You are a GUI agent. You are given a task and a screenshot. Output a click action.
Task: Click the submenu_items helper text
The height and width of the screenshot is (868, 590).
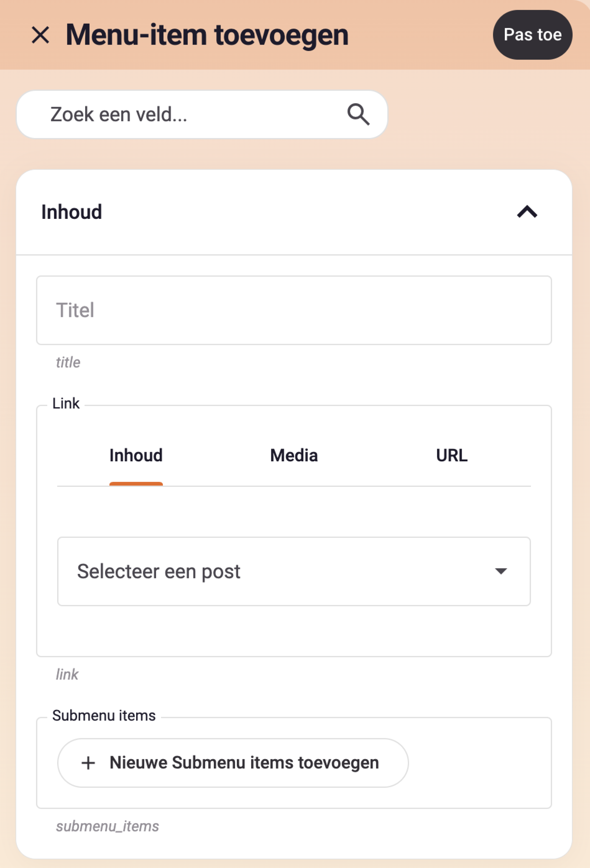[108, 826]
